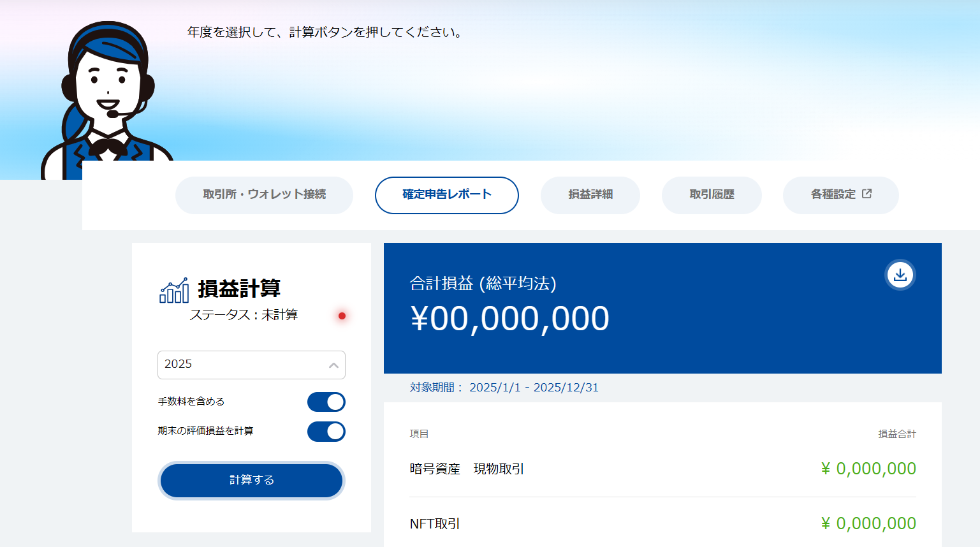Open 各種設定 tab
The image size is (980, 547).
click(x=841, y=195)
